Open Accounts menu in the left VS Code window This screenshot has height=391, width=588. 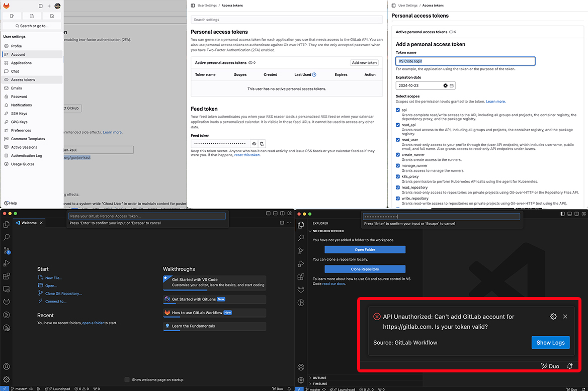click(x=7, y=367)
